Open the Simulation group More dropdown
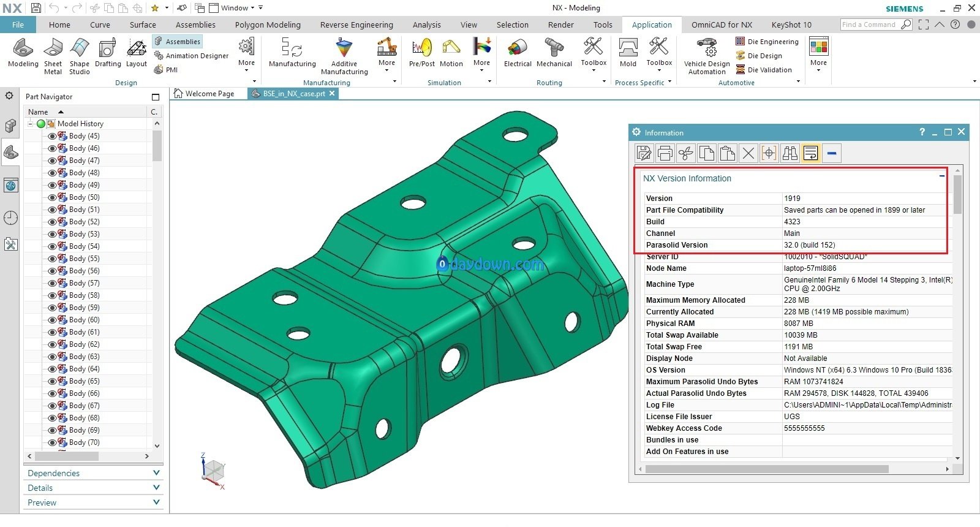The image size is (980, 527). pos(481,56)
